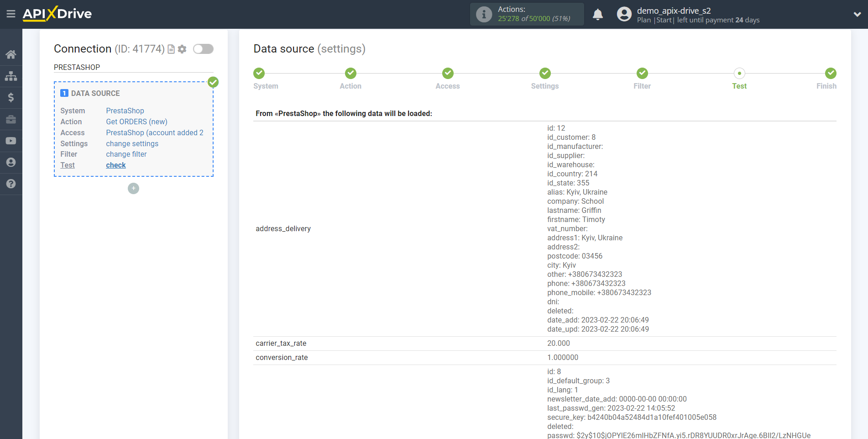The image size is (868, 439).
Task: Open the user profile icon in sidebar
Action: (11, 162)
